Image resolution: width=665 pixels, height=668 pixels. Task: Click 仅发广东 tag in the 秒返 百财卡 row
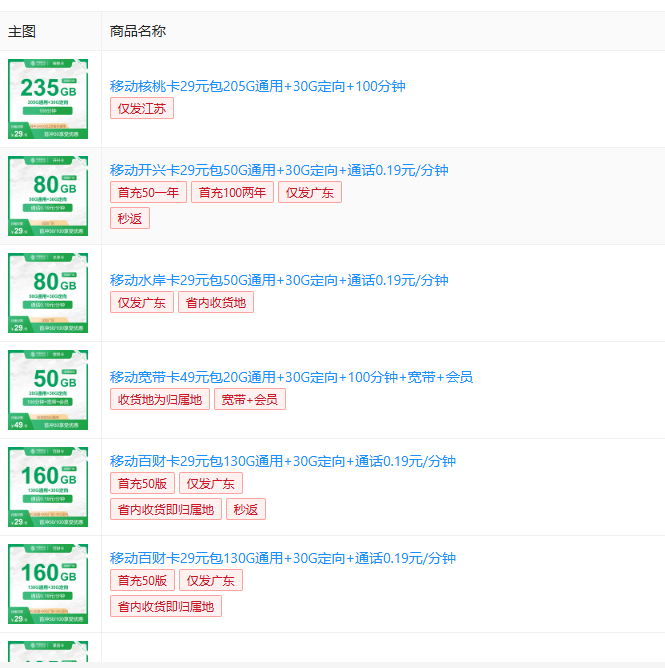[x=211, y=483]
